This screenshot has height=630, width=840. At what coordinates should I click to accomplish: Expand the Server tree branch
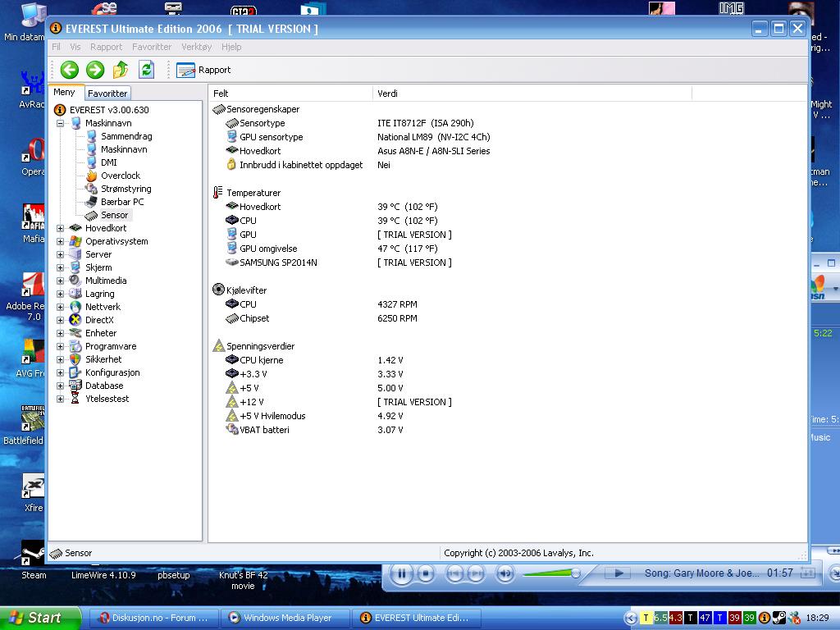(x=60, y=254)
